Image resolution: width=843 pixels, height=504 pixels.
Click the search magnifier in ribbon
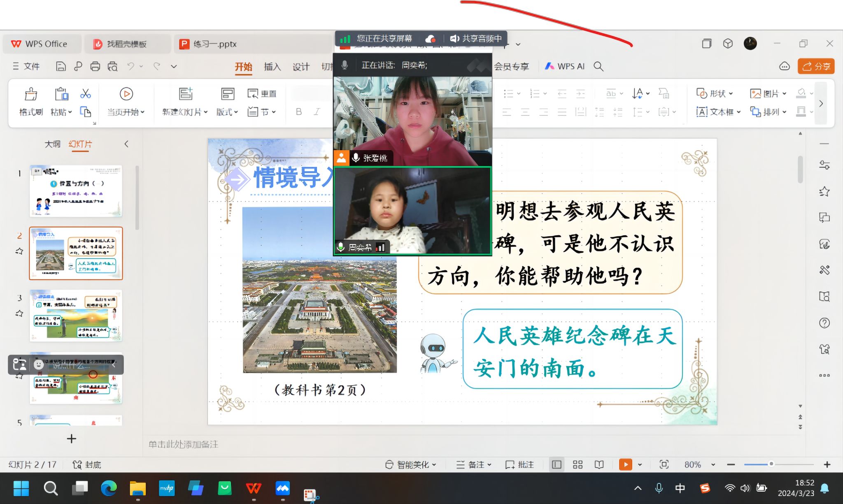(598, 66)
